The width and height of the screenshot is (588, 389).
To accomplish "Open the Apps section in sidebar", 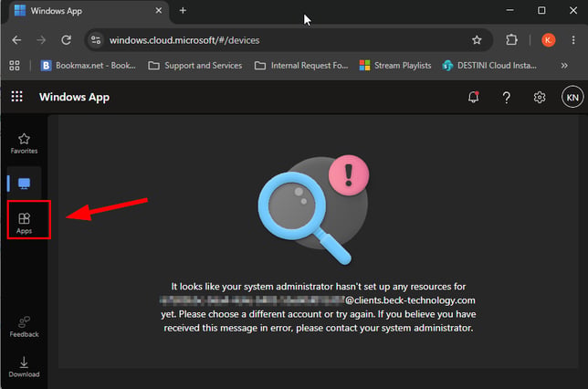I will tap(25, 223).
